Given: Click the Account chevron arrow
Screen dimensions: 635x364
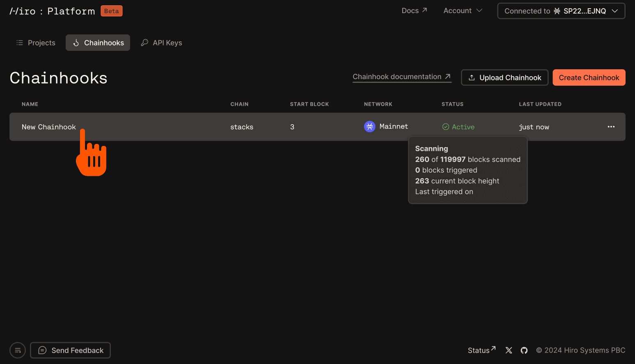Looking at the screenshot, I should click(479, 11).
